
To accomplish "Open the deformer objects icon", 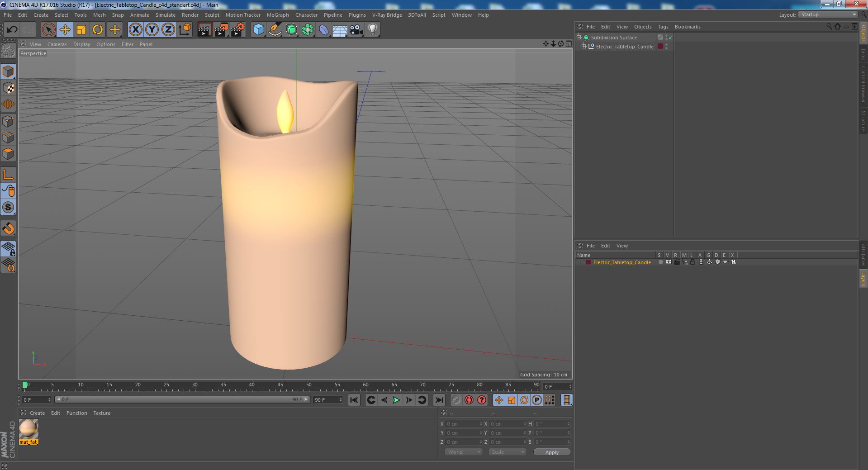I will tap(324, 30).
